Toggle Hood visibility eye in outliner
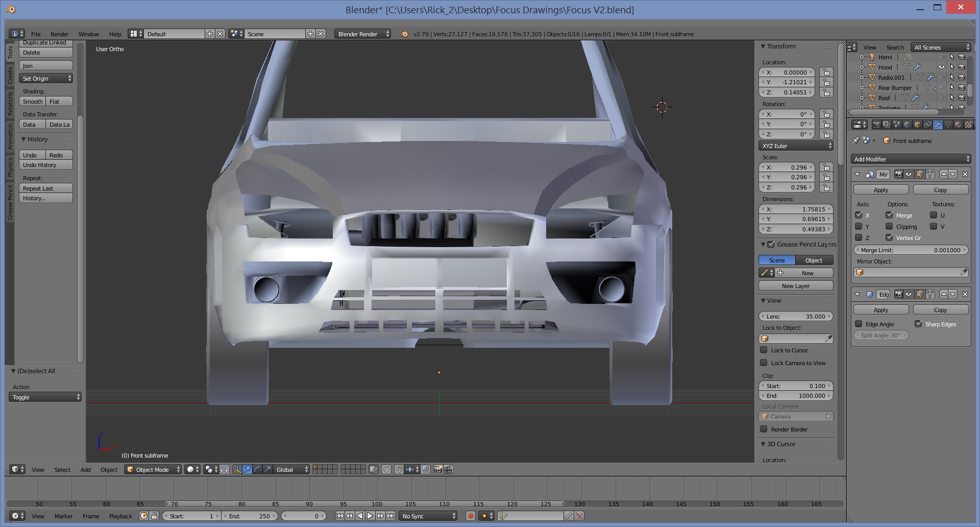Image resolution: width=980 pixels, height=527 pixels. coord(942,67)
